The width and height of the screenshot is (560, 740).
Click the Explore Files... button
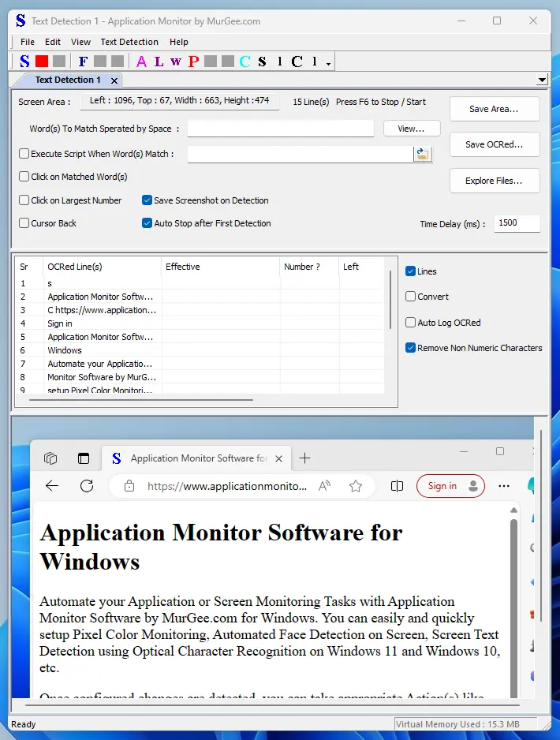494,181
